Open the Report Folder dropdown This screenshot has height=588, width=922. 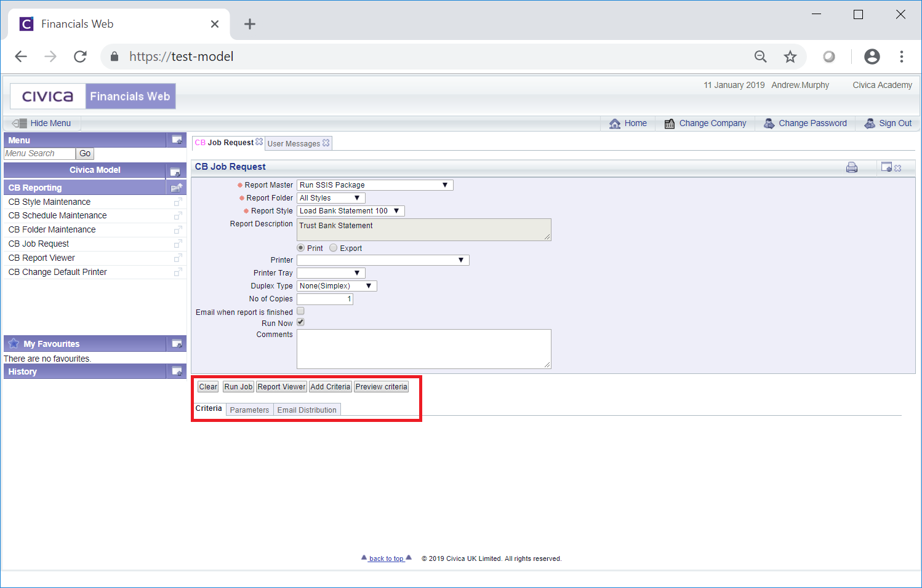pos(331,198)
